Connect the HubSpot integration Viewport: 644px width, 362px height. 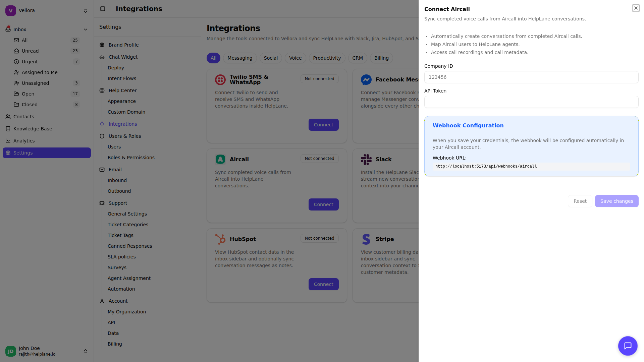[x=323, y=284]
